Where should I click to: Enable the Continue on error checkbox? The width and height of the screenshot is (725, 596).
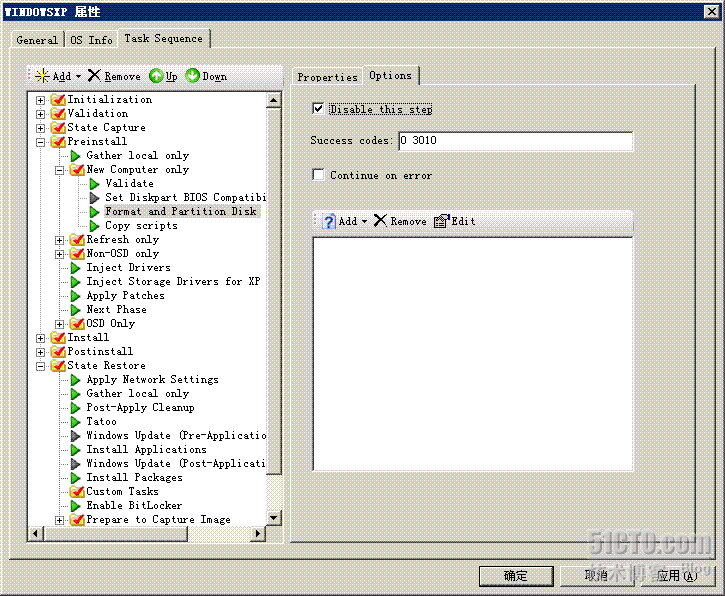[318, 175]
